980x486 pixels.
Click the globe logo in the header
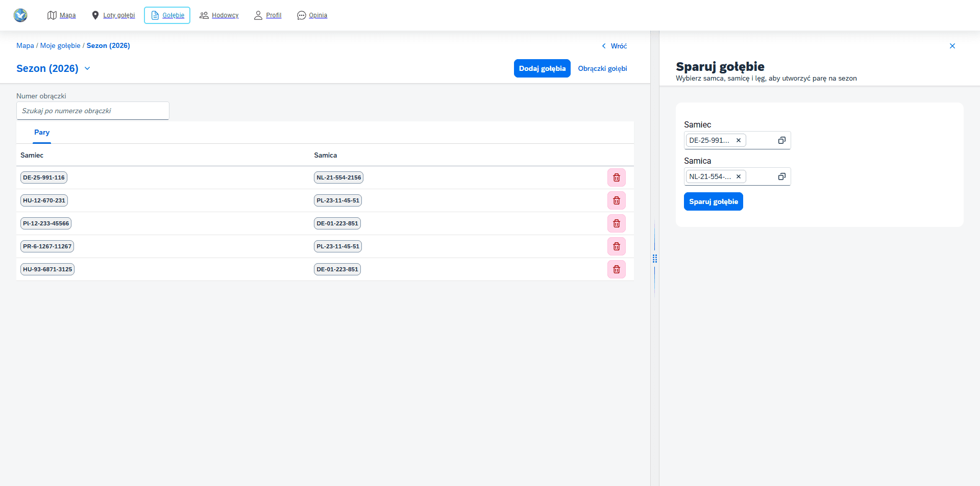tap(20, 15)
